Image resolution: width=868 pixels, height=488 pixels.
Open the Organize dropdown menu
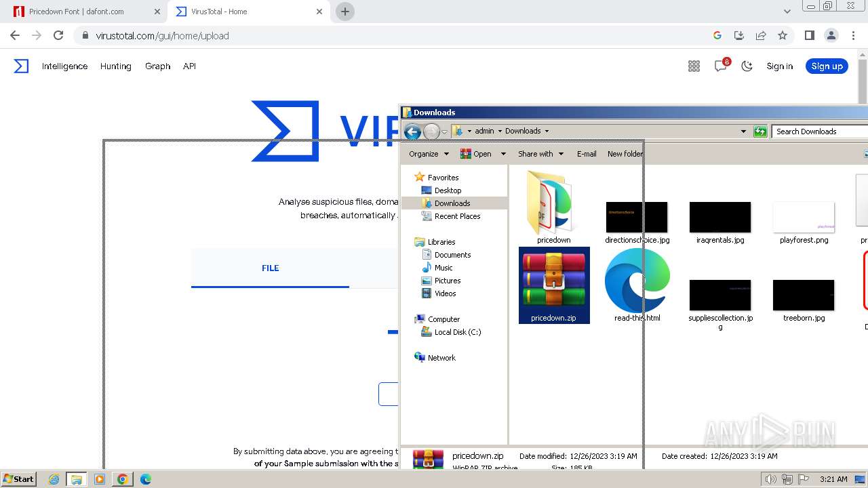[x=429, y=154]
